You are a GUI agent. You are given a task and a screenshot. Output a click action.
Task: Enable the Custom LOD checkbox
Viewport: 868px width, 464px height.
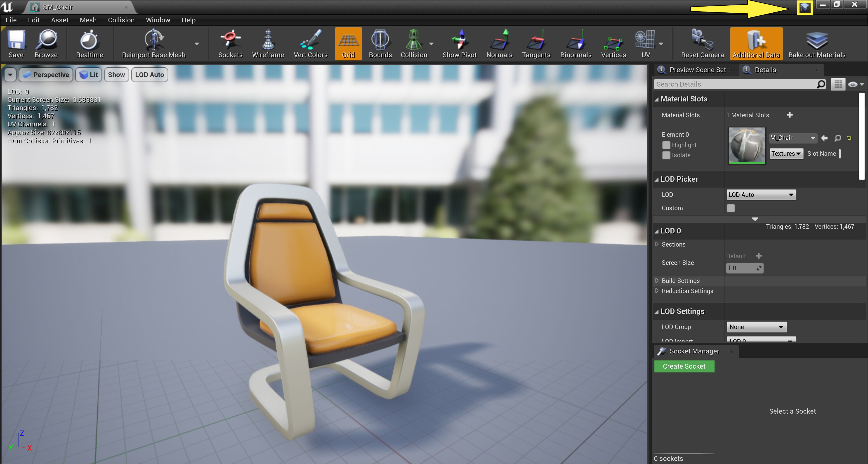[x=731, y=208]
